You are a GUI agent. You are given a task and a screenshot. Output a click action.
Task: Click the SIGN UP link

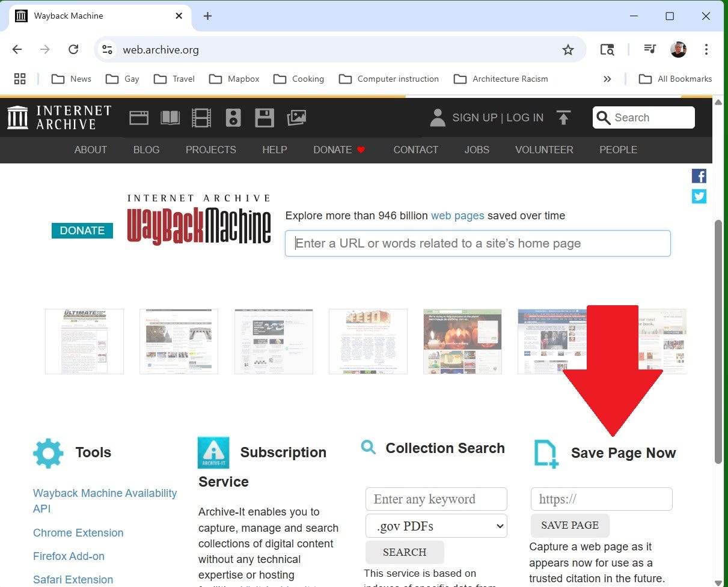[475, 118]
